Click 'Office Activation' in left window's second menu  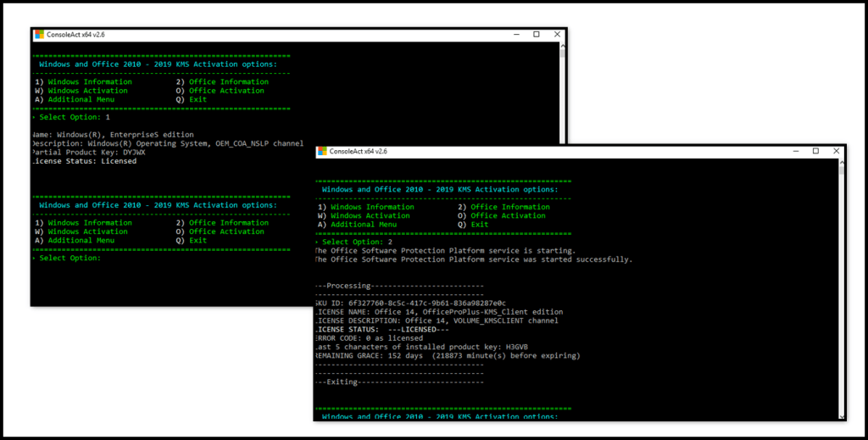226,232
